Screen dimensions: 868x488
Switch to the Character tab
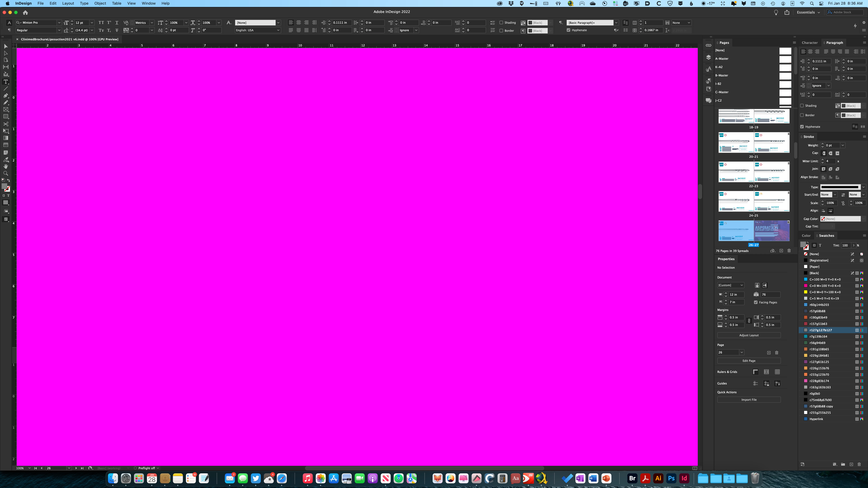[809, 43]
